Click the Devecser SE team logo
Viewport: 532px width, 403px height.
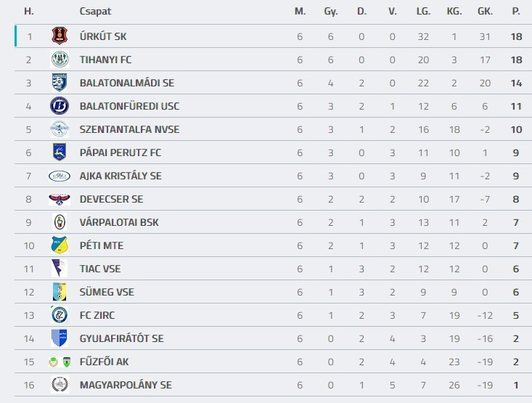coord(60,199)
